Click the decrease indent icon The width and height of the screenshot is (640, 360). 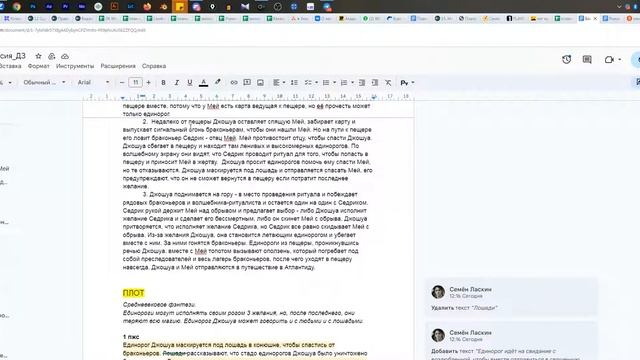[362, 82]
